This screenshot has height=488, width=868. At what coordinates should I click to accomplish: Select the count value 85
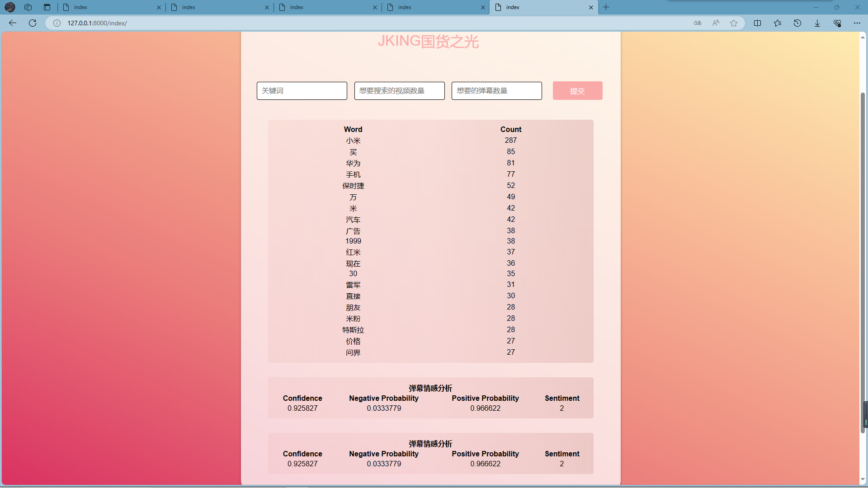point(511,152)
